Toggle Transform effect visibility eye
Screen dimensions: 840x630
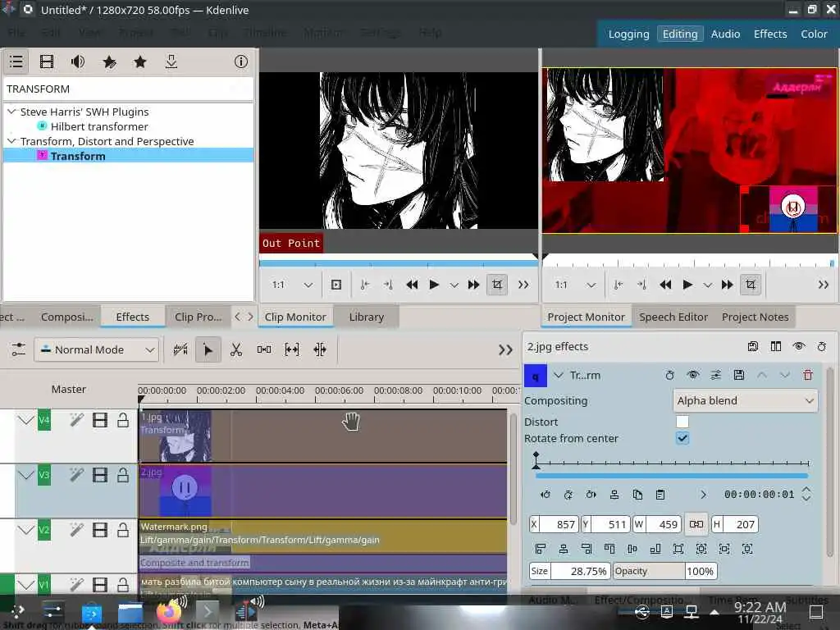tap(692, 375)
